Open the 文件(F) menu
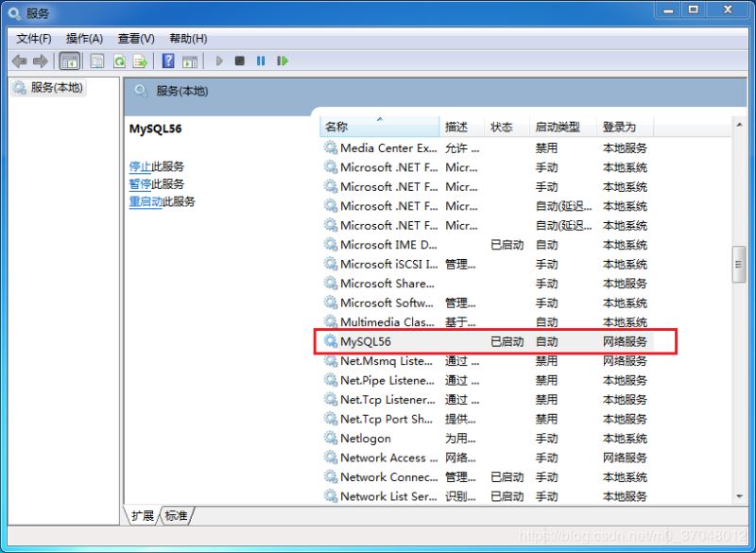This screenshot has width=756, height=553. 34,39
